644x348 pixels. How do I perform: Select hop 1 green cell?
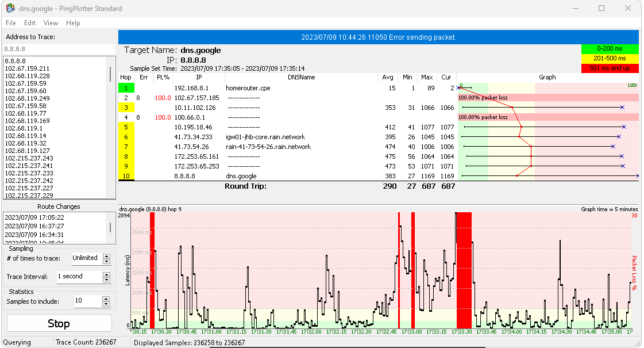126,88
